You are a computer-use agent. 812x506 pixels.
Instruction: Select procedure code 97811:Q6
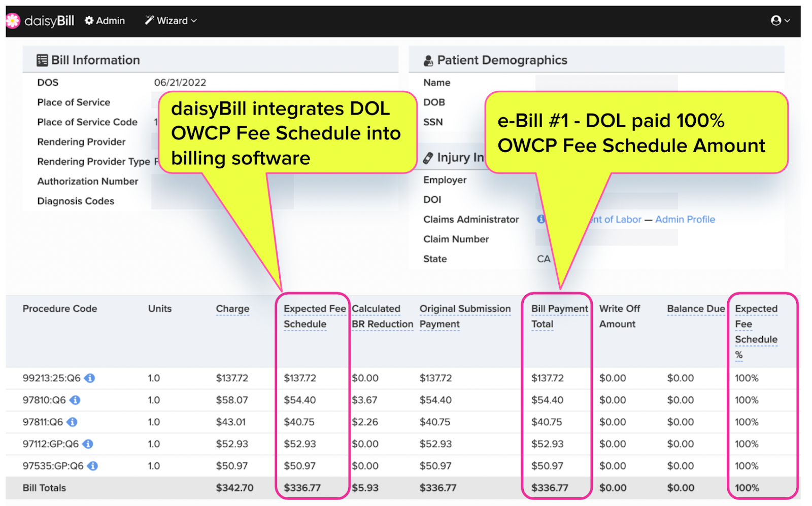pos(43,422)
